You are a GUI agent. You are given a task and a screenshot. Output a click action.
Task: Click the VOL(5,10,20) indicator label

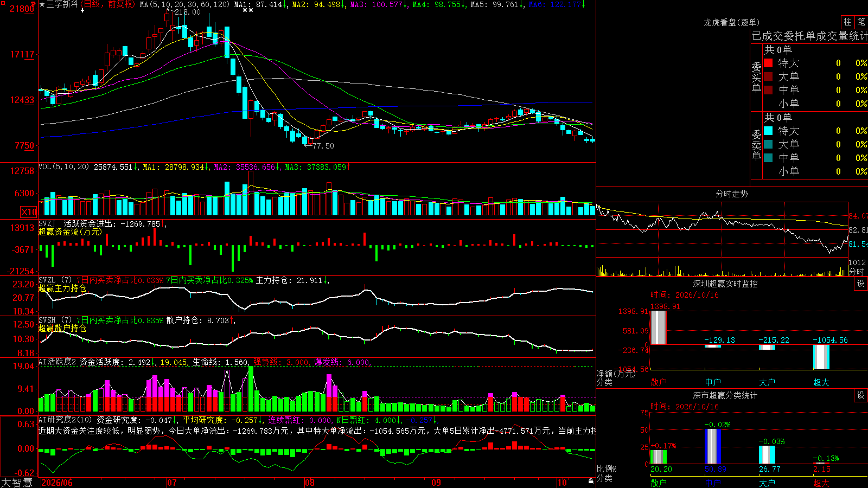pos(63,166)
